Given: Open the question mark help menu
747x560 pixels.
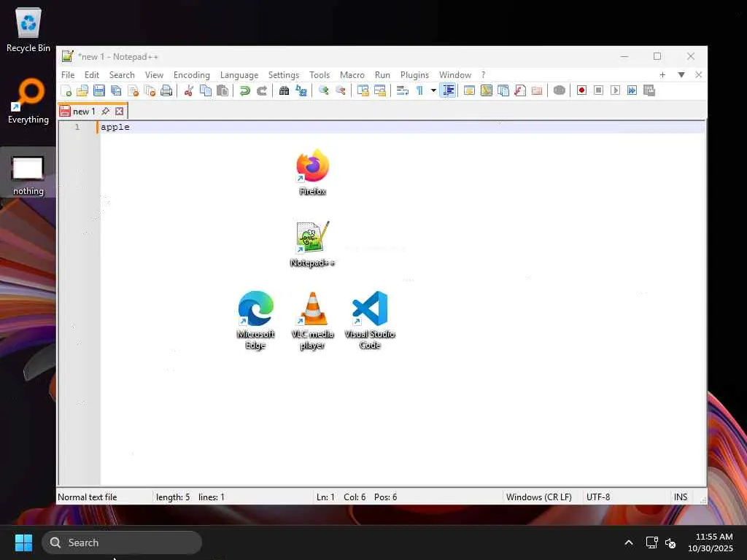Looking at the screenshot, I should 483,75.
